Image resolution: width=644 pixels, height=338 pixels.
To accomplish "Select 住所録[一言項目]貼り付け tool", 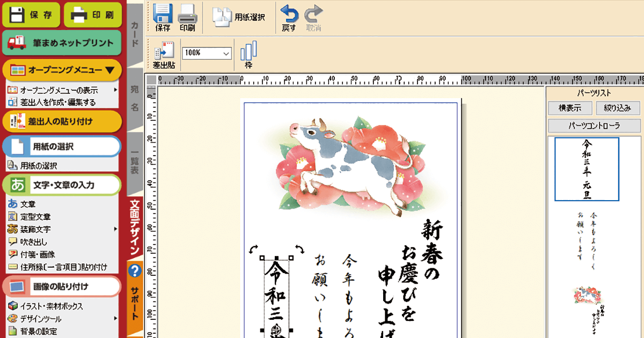I will [x=57, y=267].
